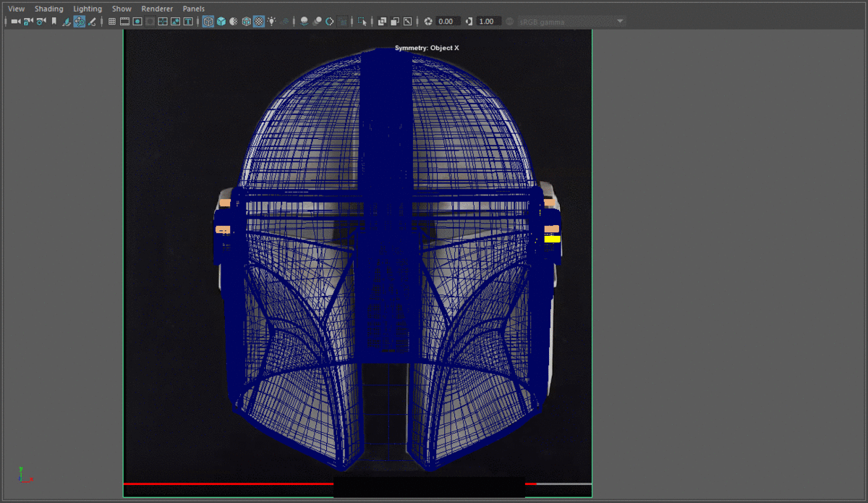Click the Isolate Select icon
This screenshot has width=868, height=503.
362,22
